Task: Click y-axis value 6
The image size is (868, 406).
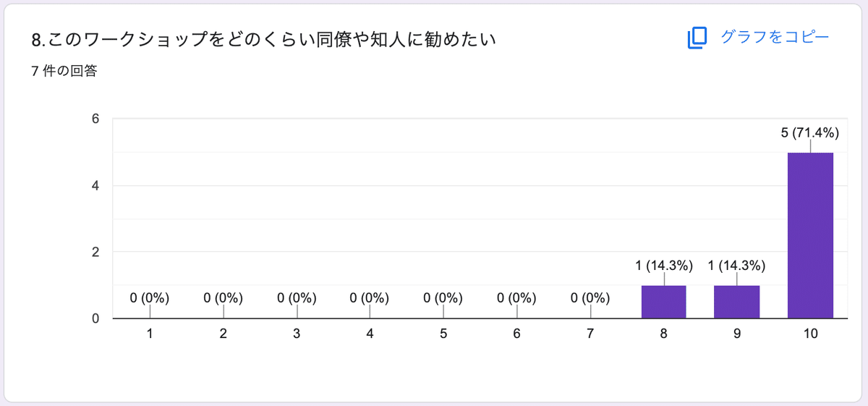Action: click(95, 119)
